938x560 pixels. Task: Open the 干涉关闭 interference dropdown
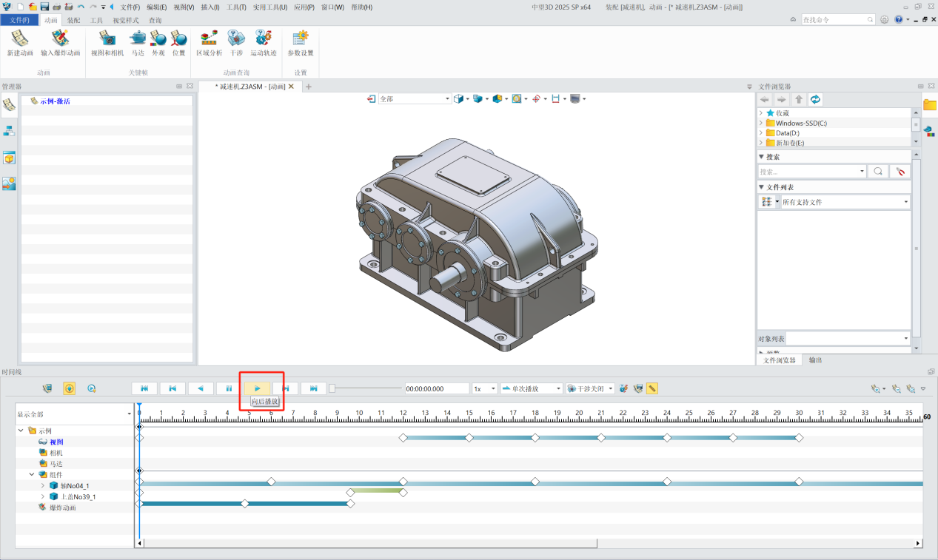point(590,388)
